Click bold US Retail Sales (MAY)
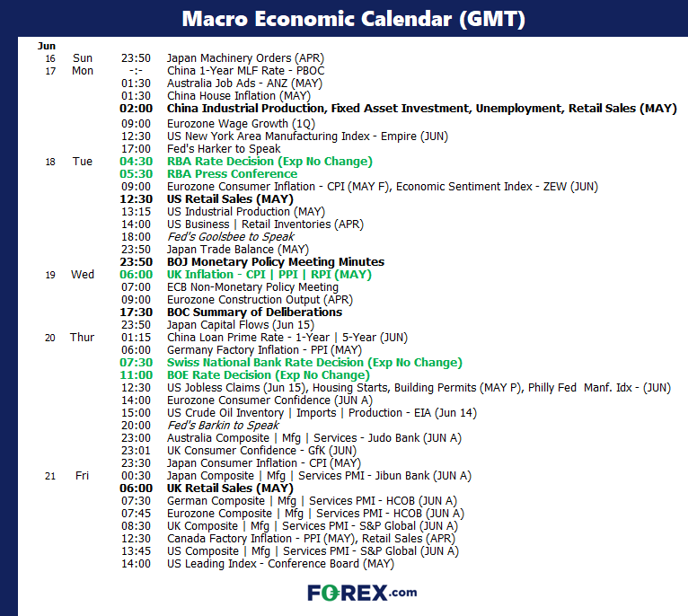 coord(230,199)
